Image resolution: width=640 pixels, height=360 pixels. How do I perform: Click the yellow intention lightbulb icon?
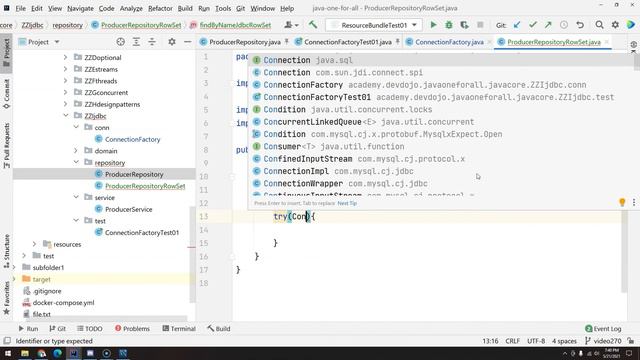tap(622, 202)
